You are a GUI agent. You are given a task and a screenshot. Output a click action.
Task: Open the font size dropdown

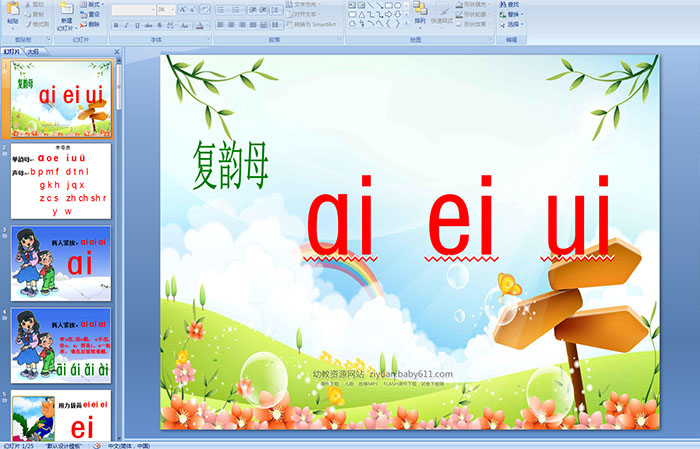(171, 8)
